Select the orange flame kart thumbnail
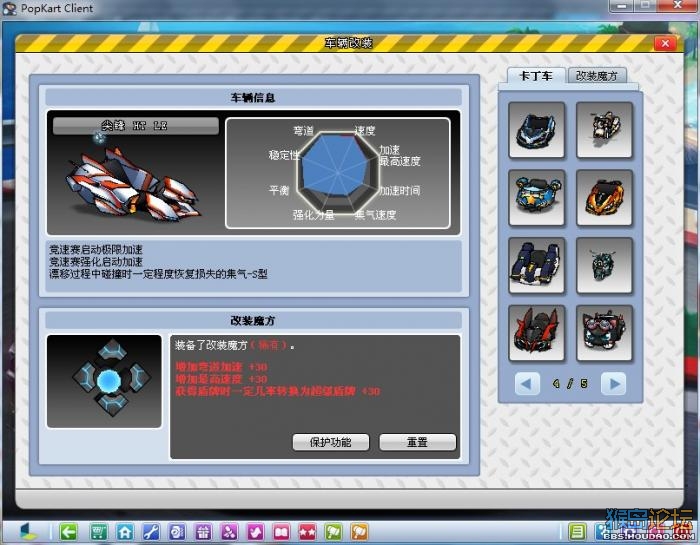The width and height of the screenshot is (700, 545). tap(604, 198)
